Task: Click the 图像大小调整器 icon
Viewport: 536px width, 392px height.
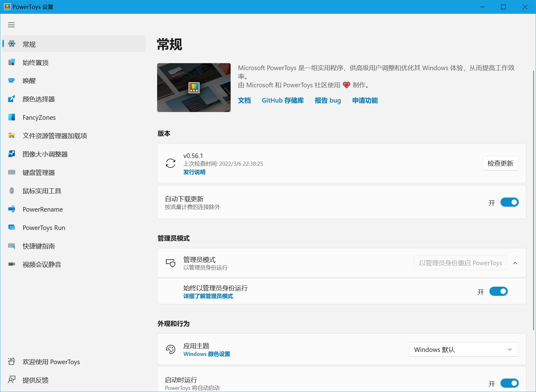Action: pyautogui.click(x=12, y=154)
